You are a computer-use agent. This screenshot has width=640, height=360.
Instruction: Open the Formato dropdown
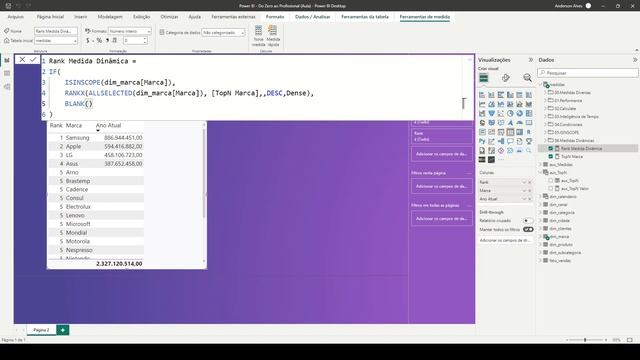tap(130, 31)
